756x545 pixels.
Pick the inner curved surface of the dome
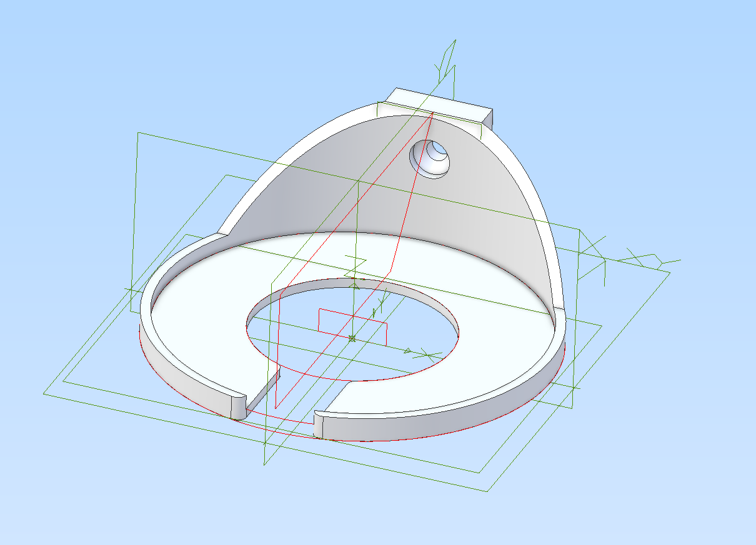325,187
